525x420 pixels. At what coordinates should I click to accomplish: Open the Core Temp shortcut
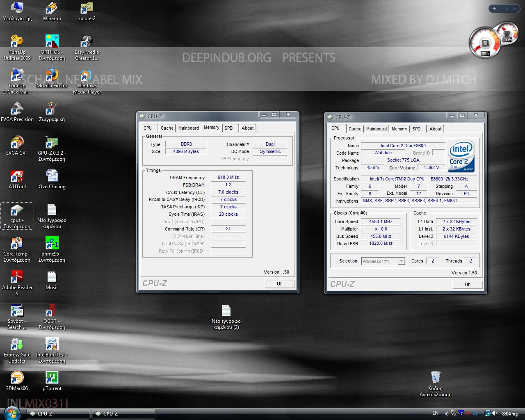click(17, 250)
